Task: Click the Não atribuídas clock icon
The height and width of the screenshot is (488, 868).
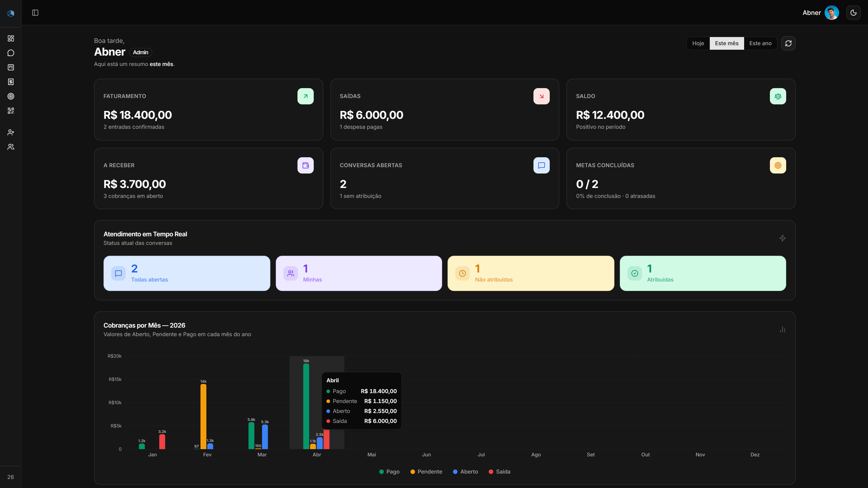Action: (x=462, y=273)
